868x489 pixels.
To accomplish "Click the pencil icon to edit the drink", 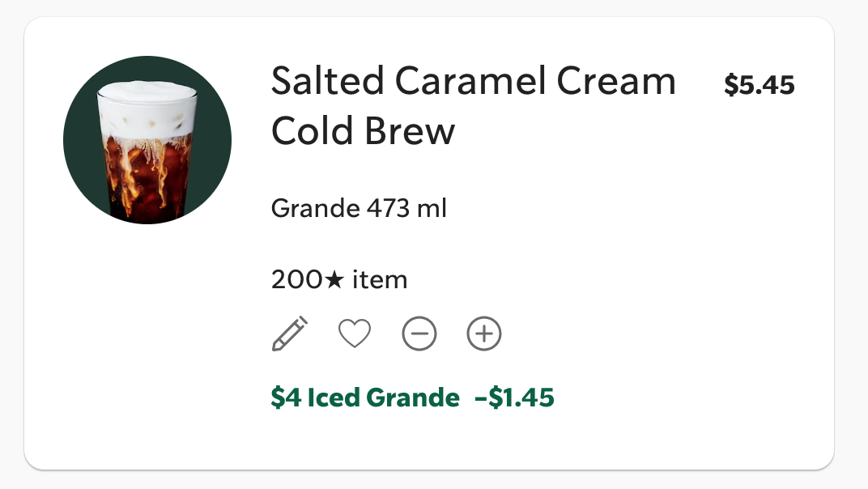I will (289, 334).
